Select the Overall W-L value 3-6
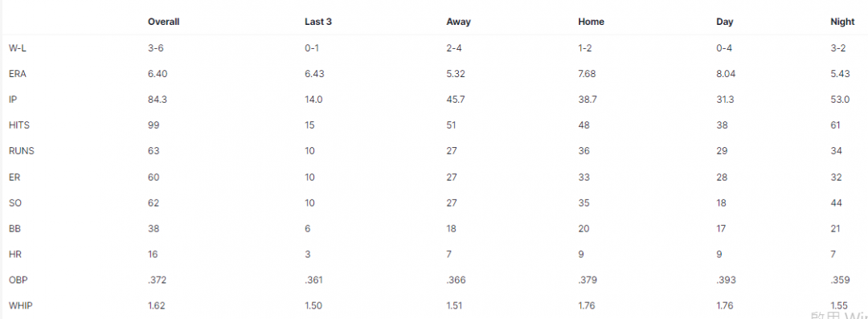 (x=156, y=48)
